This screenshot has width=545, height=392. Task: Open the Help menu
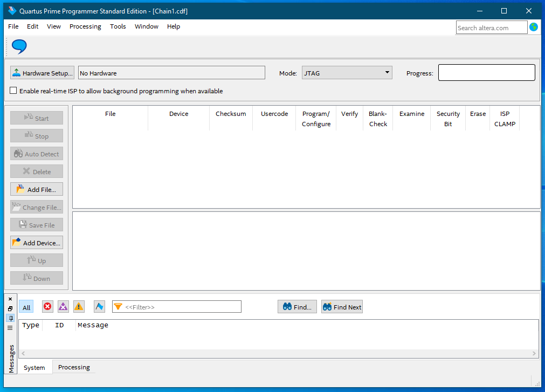click(x=174, y=26)
